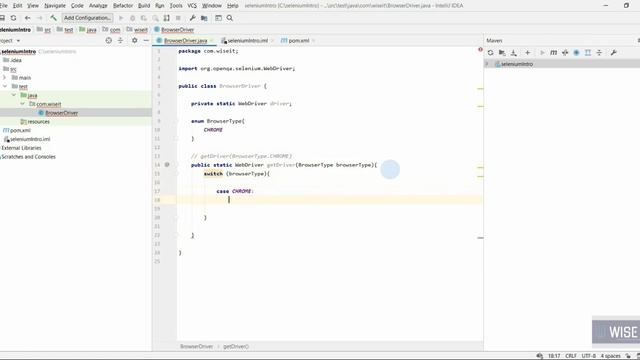Expand the main folder in tree
The image size is (640, 360).
(x=4, y=78)
